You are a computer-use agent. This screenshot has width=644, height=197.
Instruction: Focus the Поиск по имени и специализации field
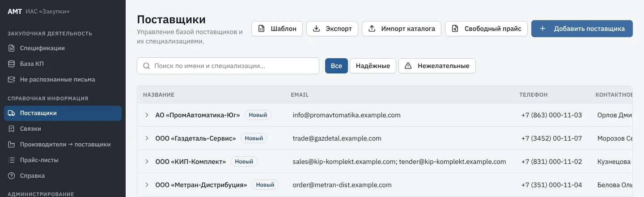(x=228, y=66)
